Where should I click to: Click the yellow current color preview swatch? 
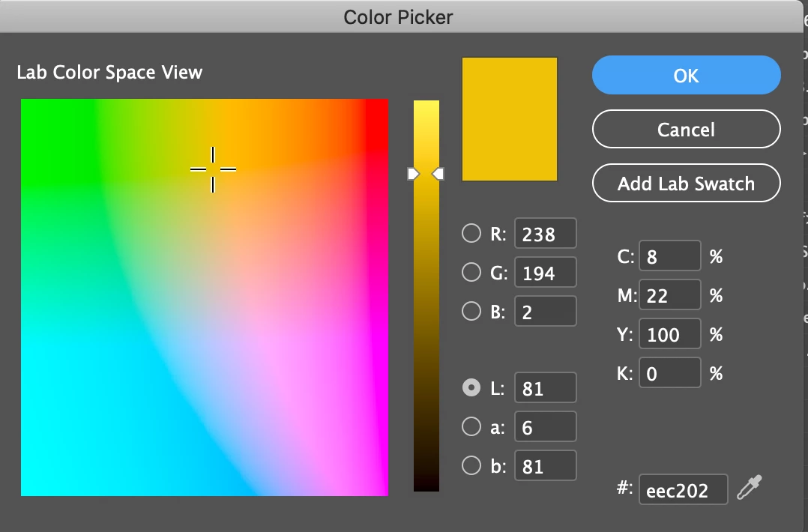click(510, 118)
